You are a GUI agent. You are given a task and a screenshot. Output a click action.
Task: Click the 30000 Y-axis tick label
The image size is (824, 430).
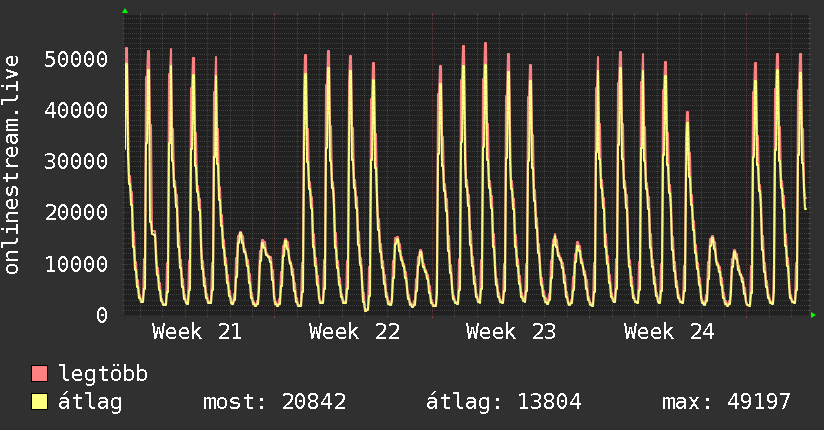76,161
